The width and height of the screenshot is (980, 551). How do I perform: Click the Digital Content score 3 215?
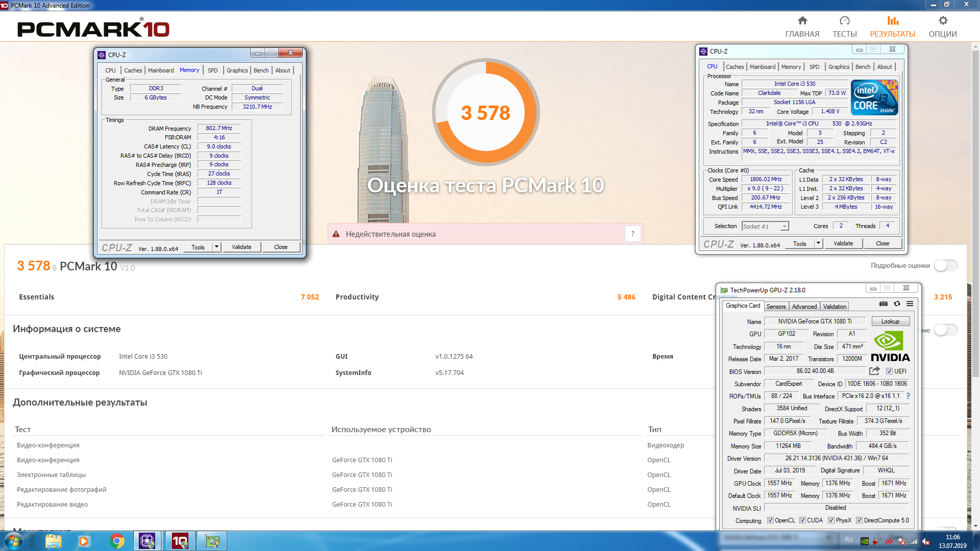(943, 297)
